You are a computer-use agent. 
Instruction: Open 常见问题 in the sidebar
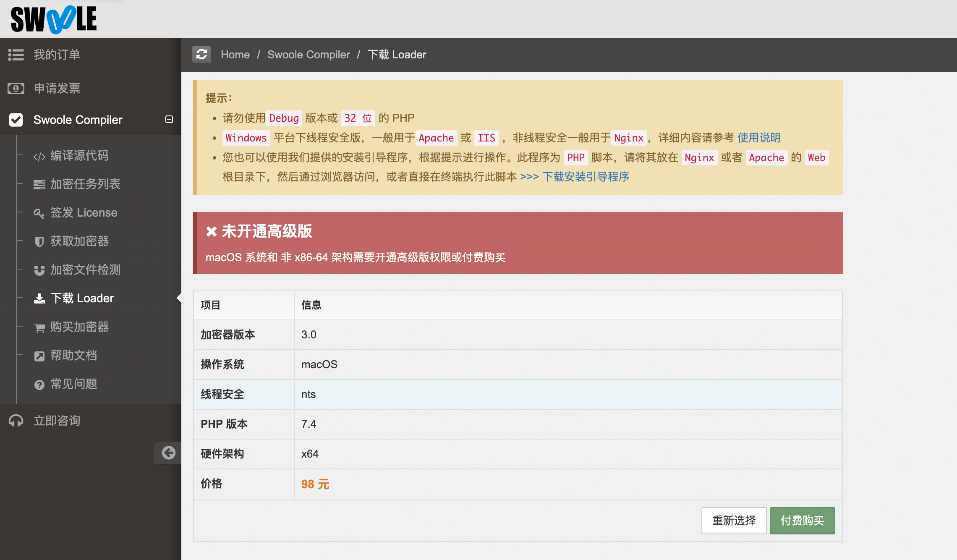pos(73,384)
